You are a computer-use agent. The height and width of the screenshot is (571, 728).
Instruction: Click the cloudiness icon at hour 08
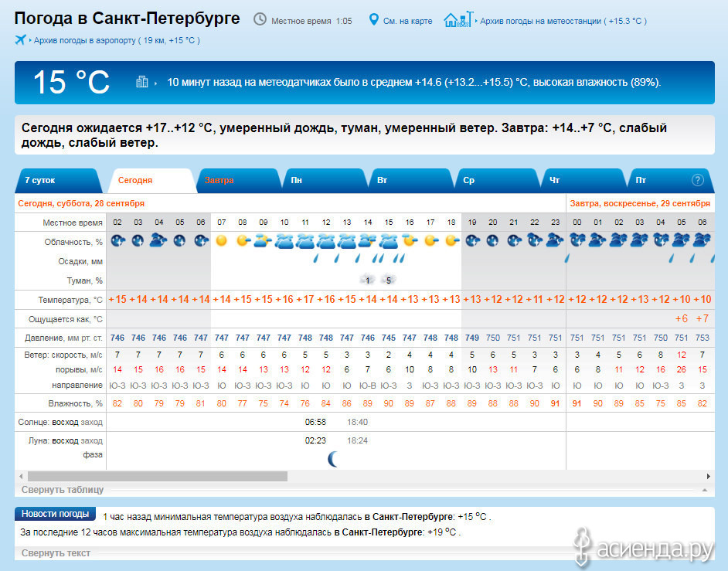[243, 240]
